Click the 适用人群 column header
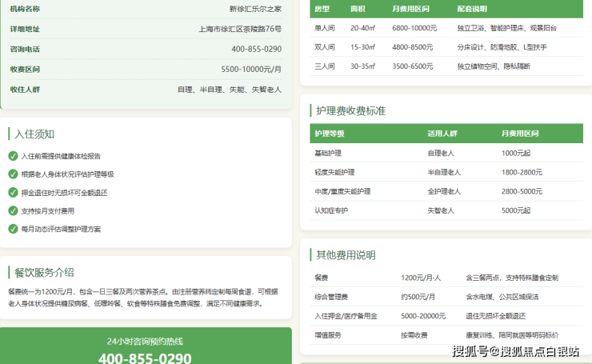 442,134
